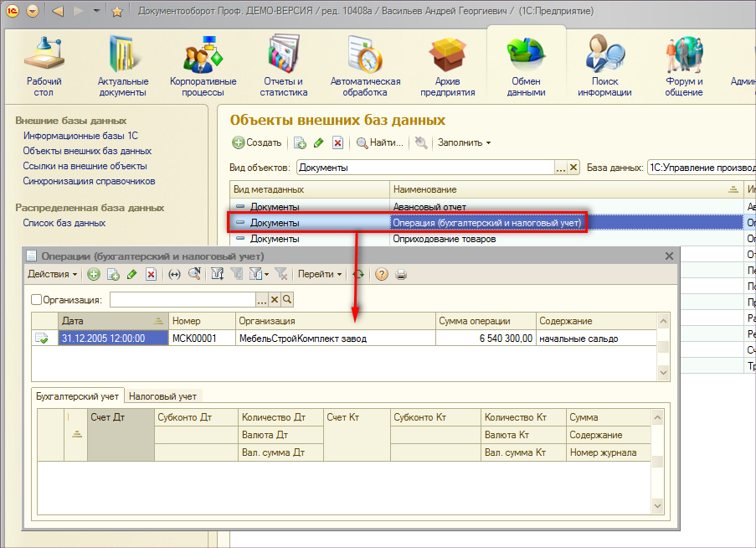Enable the Организация filter checkbox
This screenshot has width=756, height=548.
(x=36, y=300)
